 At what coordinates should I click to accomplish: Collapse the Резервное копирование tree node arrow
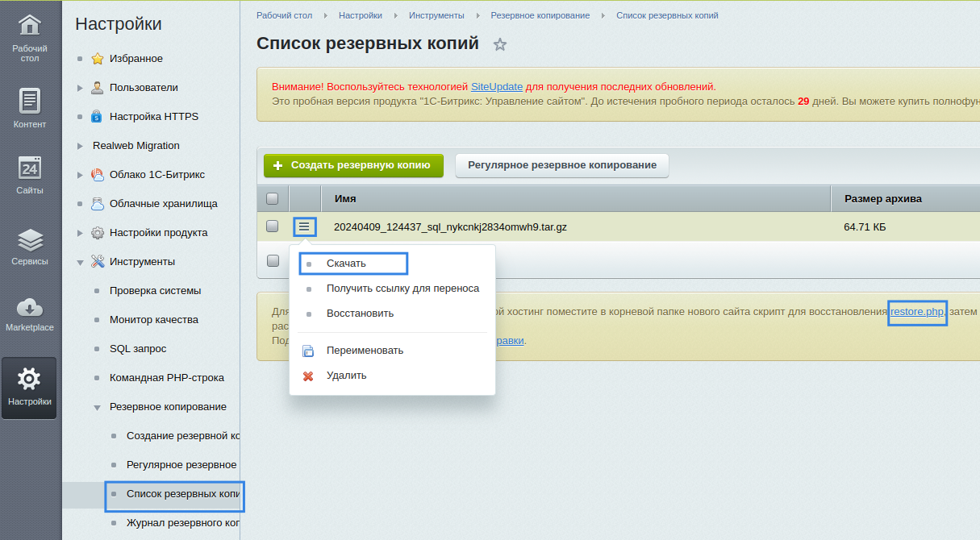(97, 407)
